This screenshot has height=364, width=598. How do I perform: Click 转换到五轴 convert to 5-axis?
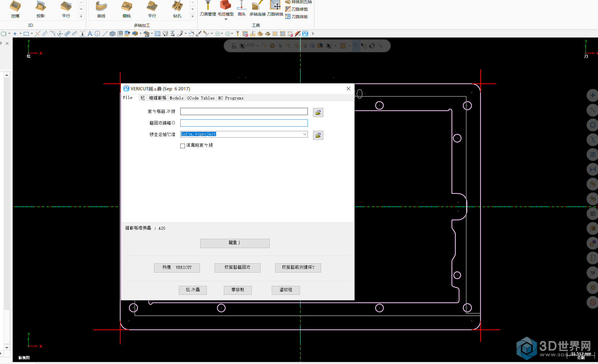[x=299, y=2]
